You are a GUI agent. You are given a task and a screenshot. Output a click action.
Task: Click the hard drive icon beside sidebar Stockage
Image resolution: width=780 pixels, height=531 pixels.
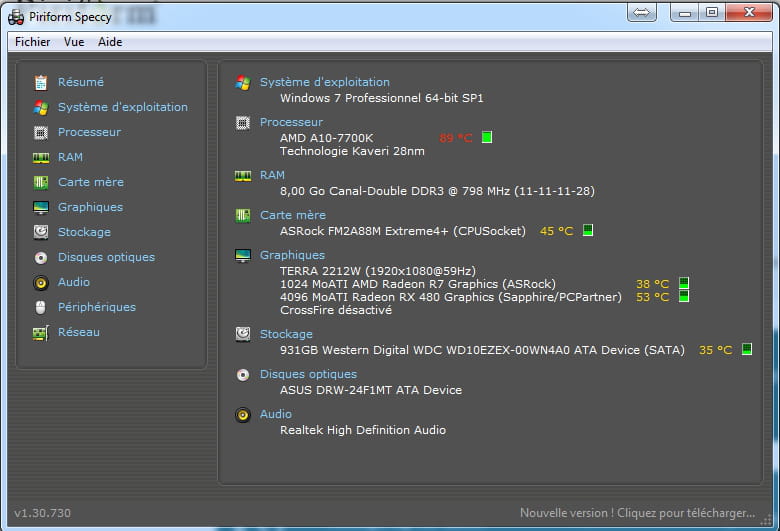pyautogui.click(x=41, y=232)
